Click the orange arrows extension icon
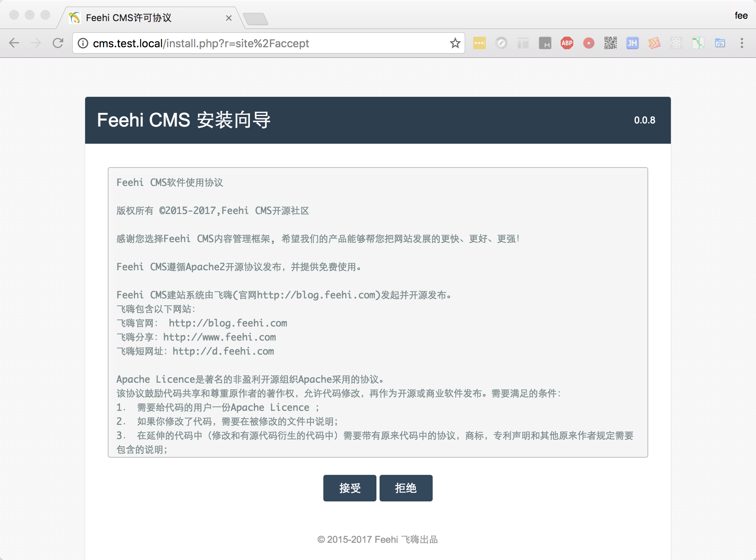756x560 pixels. click(x=654, y=43)
